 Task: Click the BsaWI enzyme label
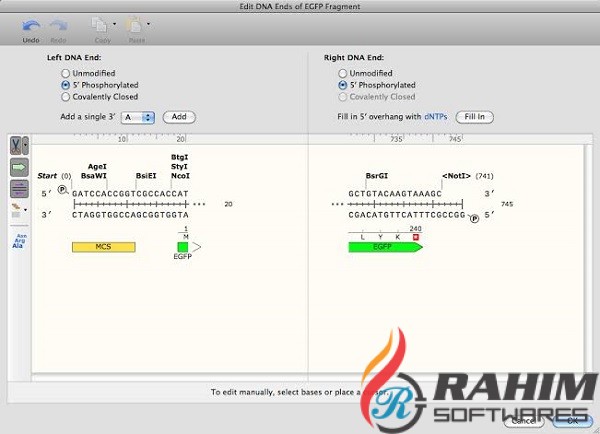94,176
